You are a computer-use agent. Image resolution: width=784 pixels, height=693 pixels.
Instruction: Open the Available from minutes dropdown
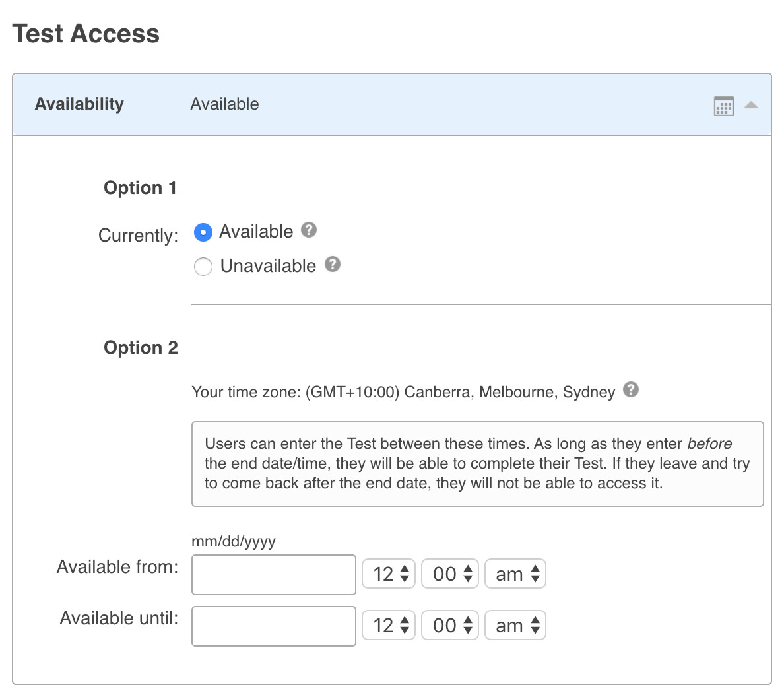[450, 574]
